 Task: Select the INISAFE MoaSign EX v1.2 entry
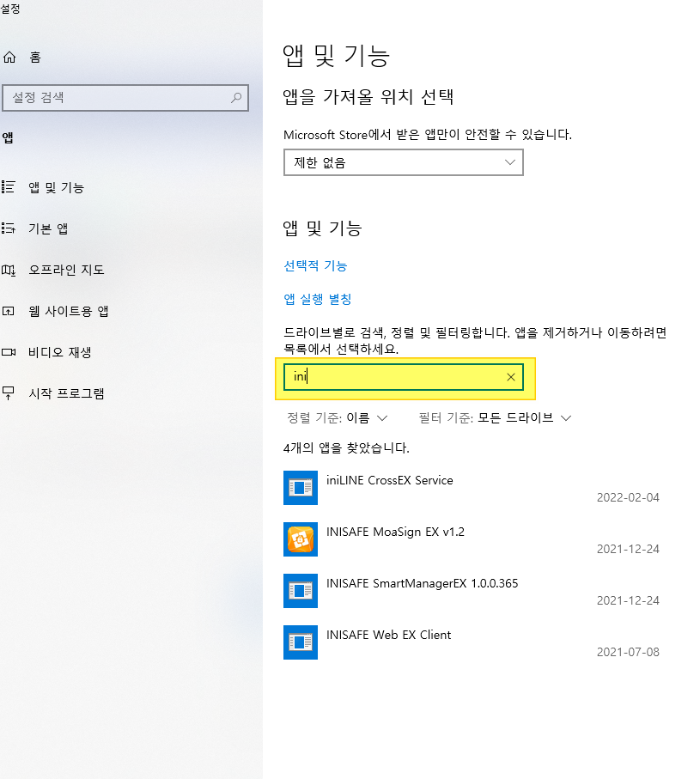(472, 539)
